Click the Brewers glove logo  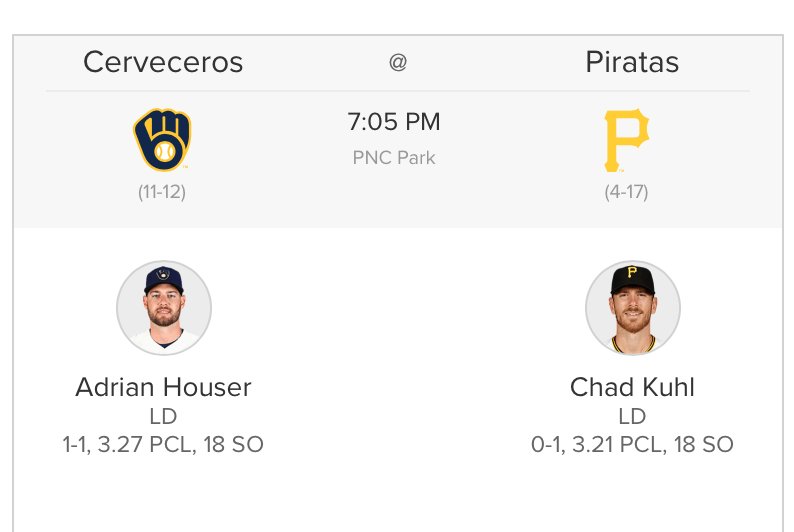[x=162, y=140]
